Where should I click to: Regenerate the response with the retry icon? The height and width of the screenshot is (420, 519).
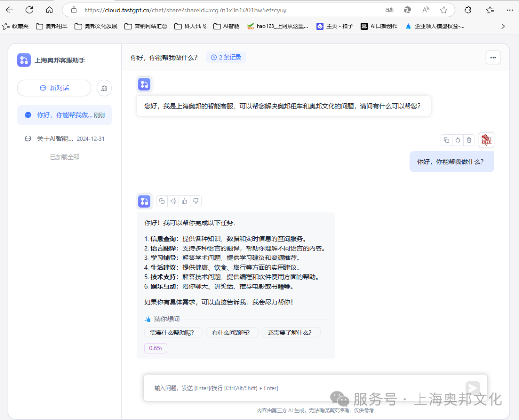457,140
